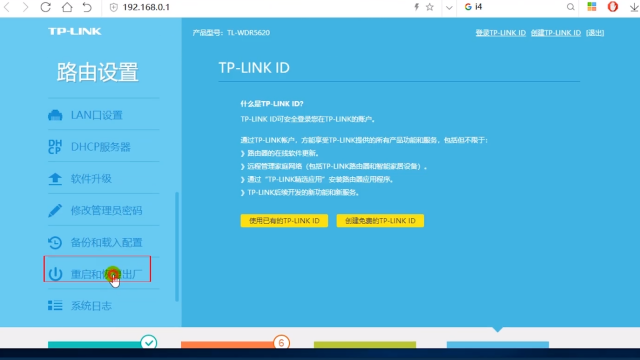Click the 退出 logout link
The width and height of the screenshot is (640, 360).
[595, 33]
